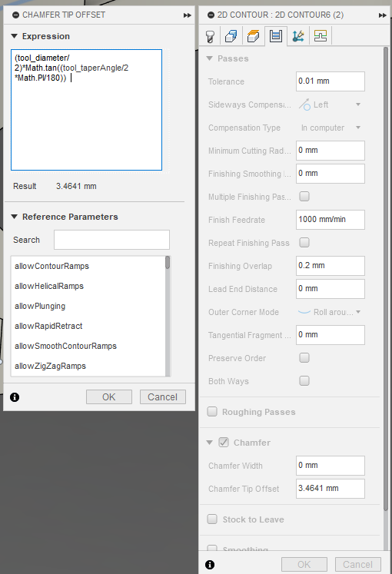Screen dimensions: 392x574
Task: Collapse the Passes section
Action: 209,58
